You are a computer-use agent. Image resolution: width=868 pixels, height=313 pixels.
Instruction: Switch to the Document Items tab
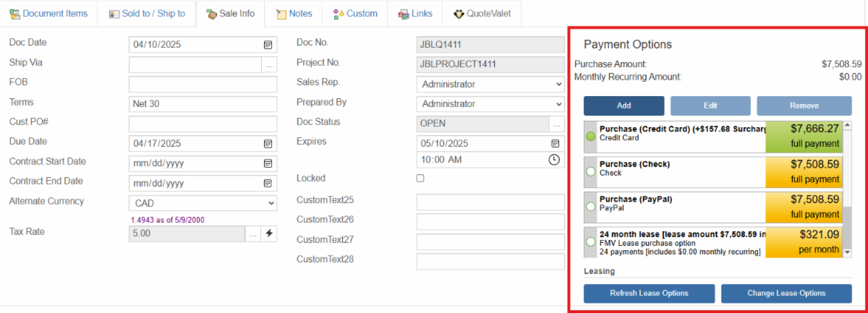point(48,14)
